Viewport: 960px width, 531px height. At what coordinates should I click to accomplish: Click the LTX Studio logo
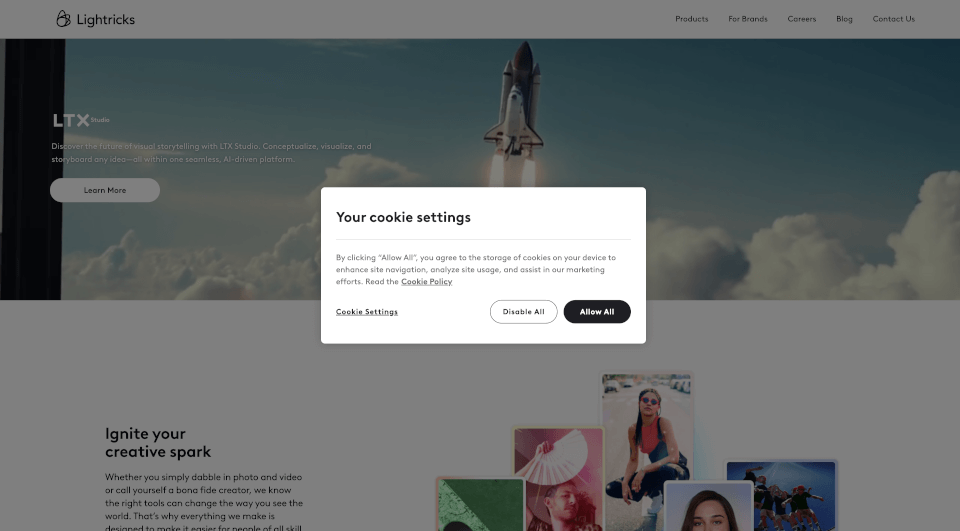pyautogui.click(x=81, y=120)
